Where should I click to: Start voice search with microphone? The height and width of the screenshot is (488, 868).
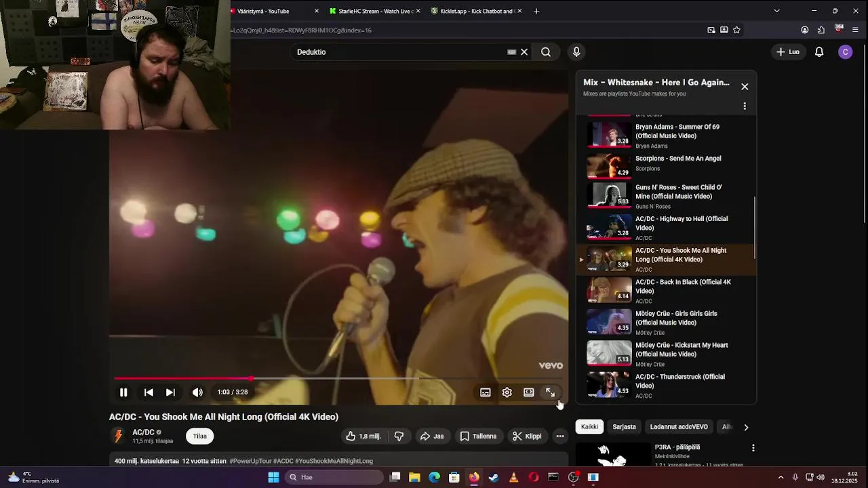[x=576, y=52]
